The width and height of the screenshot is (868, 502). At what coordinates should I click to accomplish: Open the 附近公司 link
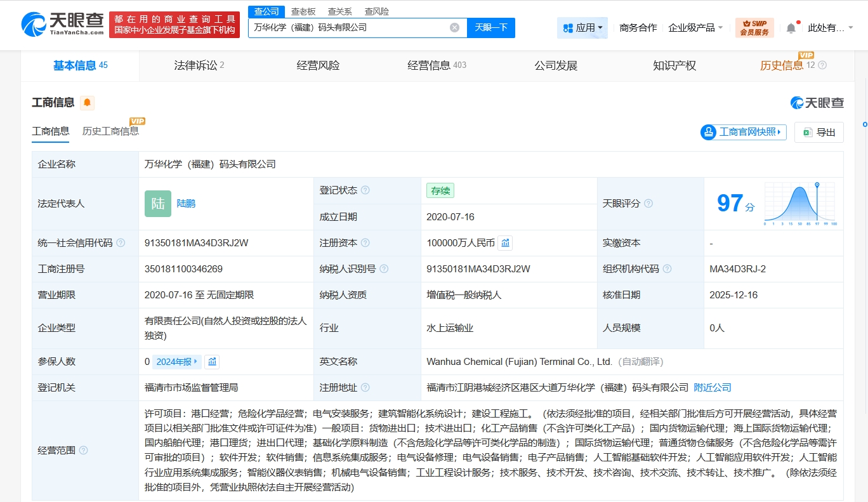[713, 387]
